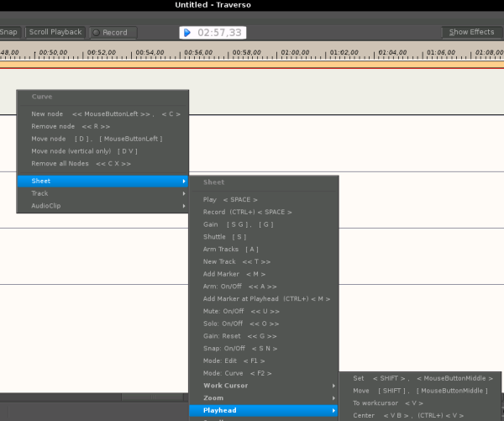Toggle Snap: On/Off in the Sheet submenu
The width and height of the screenshot is (504, 421).
pos(264,349)
